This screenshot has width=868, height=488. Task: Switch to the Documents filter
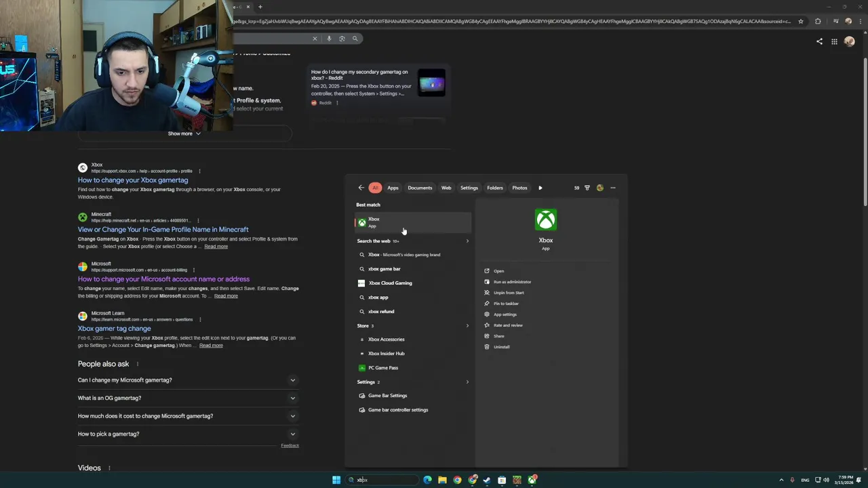click(x=420, y=188)
